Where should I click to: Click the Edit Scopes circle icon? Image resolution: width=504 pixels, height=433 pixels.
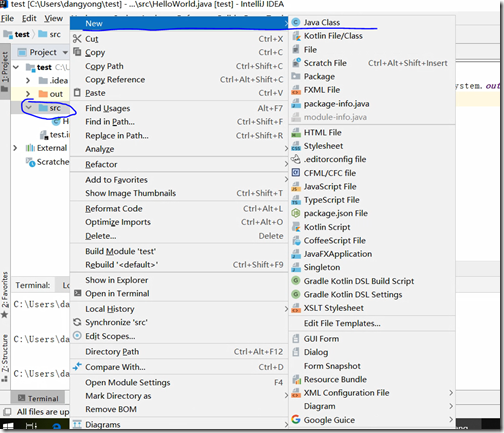pyautogui.click(x=77, y=336)
